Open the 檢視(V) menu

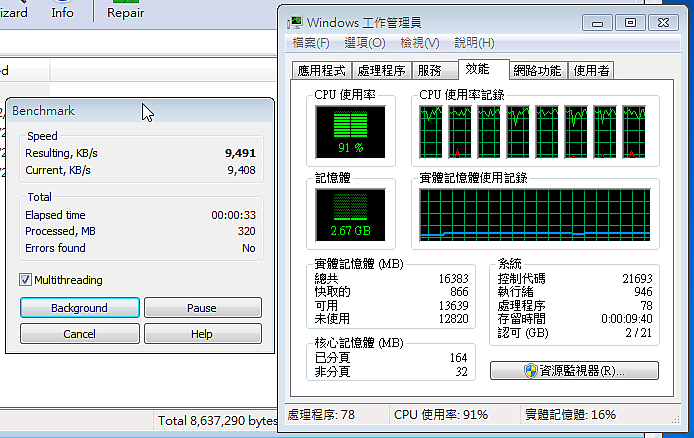tap(420, 43)
